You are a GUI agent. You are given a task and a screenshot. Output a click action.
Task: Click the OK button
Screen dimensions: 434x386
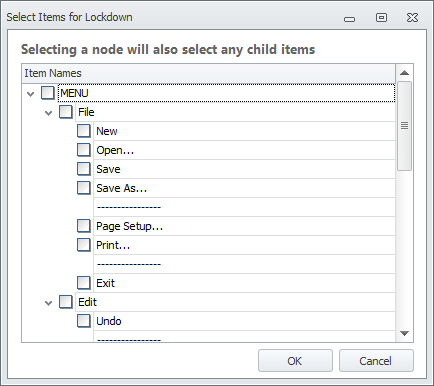pos(295,361)
